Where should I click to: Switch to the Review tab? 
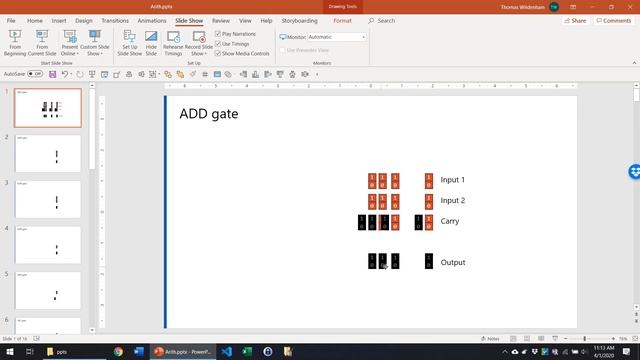(x=220, y=20)
